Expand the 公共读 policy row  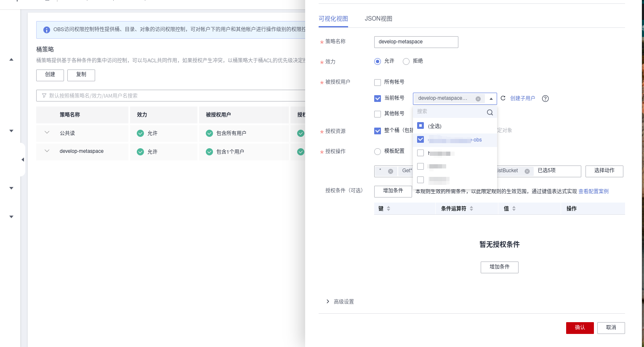[x=47, y=133]
